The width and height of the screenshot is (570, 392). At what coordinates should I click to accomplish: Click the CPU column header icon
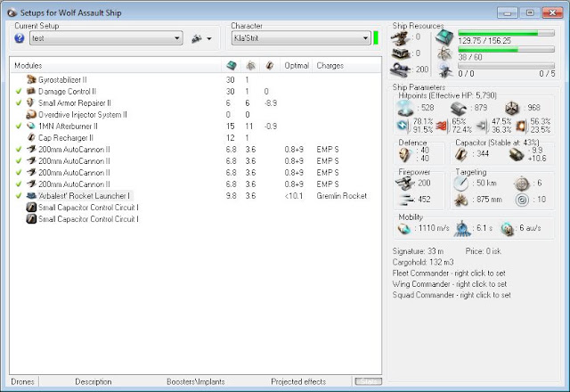click(232, 66)
